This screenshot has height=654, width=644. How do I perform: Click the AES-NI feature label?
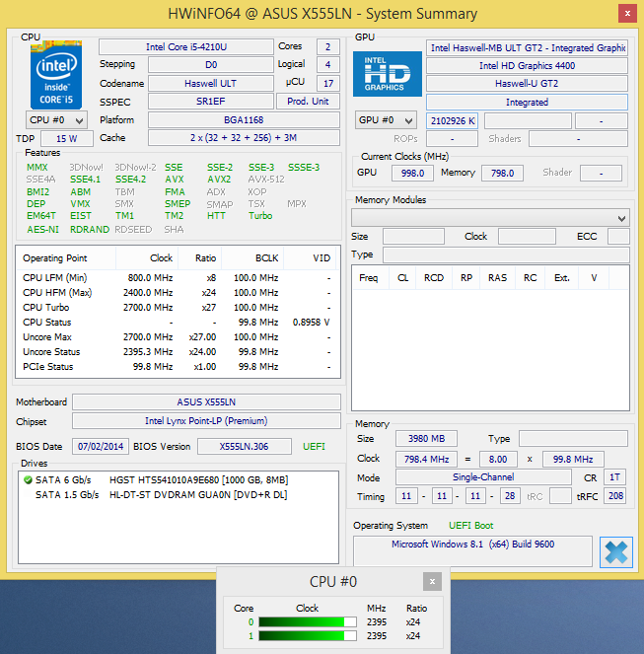click(x=43, y=230)
